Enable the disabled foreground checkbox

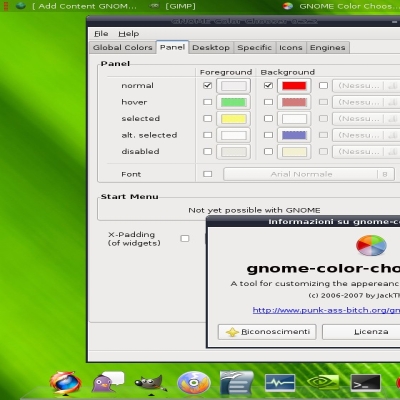[207, 151]
